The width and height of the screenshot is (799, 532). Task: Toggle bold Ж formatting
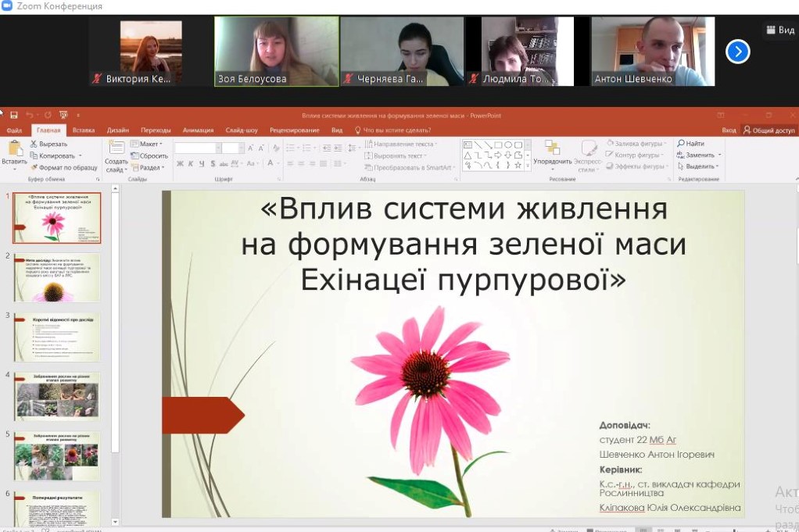(x=180, y=163)
